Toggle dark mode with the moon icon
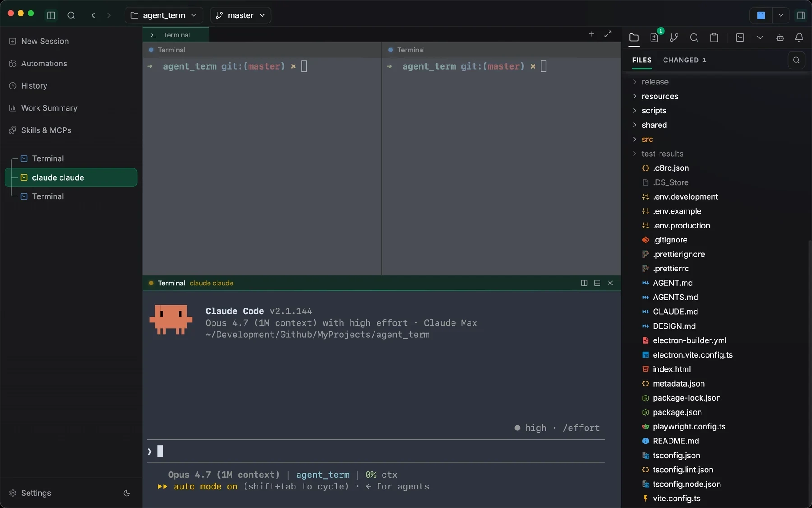 (127, 493)
